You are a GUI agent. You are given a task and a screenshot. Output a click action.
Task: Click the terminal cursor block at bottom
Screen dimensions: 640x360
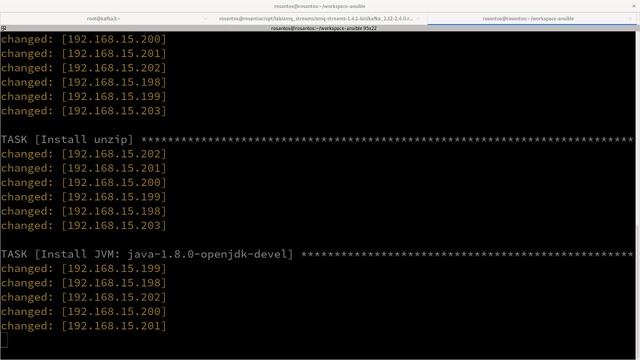tap(4, 340)
